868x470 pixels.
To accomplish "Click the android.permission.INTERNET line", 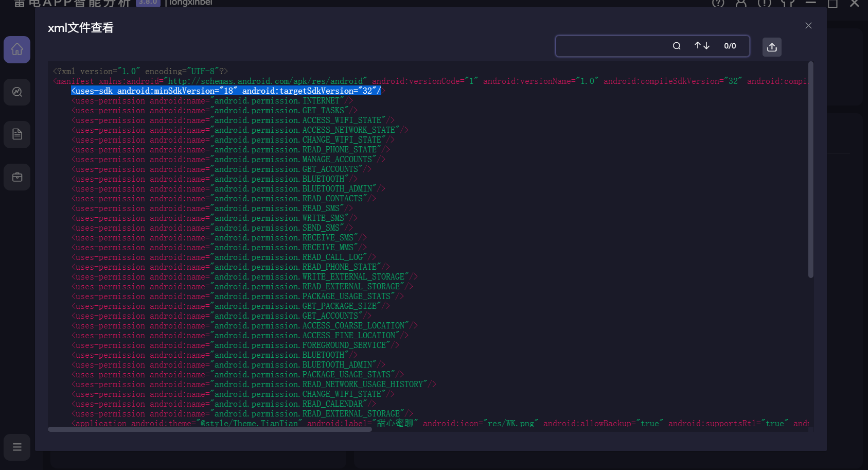I will pyautogui.click(x=212, y=100).
